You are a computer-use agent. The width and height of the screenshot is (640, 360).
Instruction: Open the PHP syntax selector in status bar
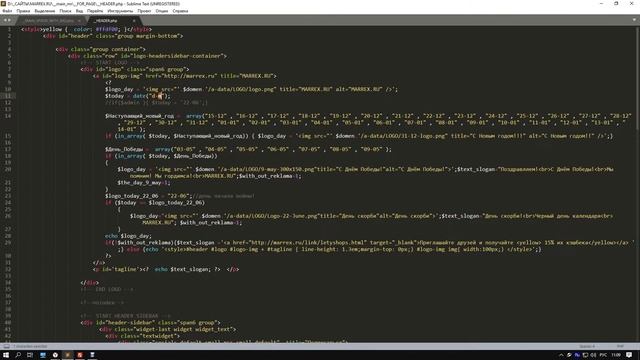[620, 346]
